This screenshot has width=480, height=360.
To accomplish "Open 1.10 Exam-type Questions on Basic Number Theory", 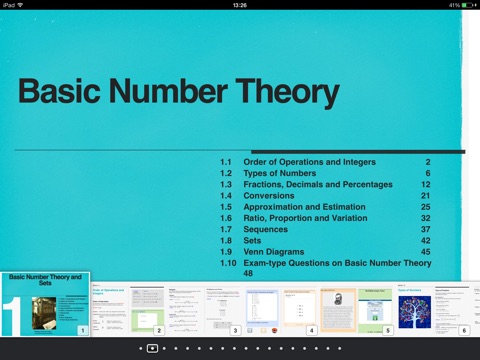I will click(326, 268).
